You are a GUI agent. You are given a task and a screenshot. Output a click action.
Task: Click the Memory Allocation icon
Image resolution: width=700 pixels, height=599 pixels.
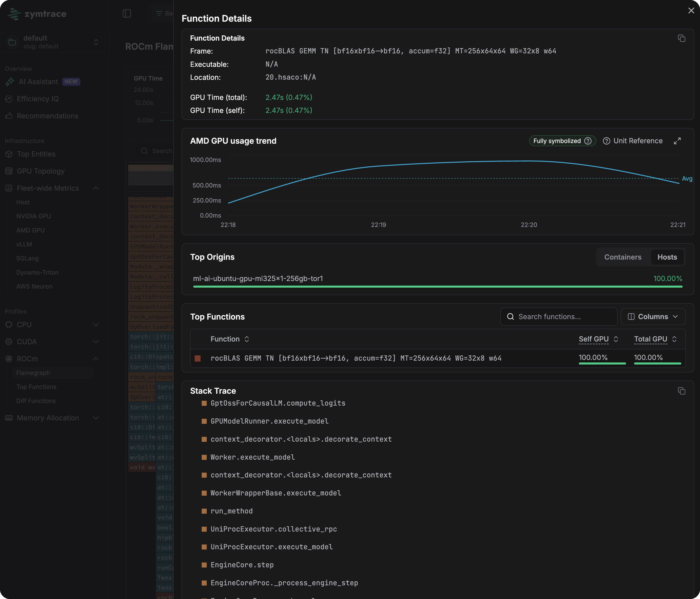pyautogui.click(x=9, y=418)
